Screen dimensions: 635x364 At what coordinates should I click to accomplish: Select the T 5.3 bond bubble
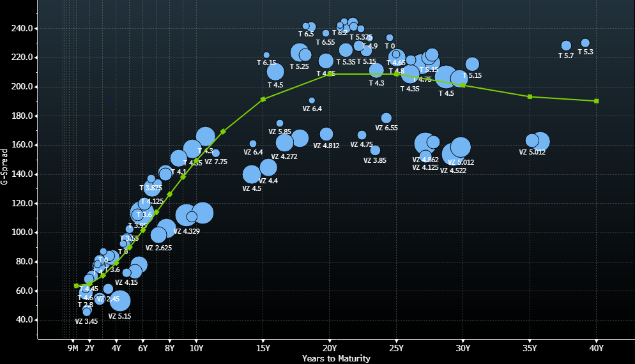click(585, 43)
